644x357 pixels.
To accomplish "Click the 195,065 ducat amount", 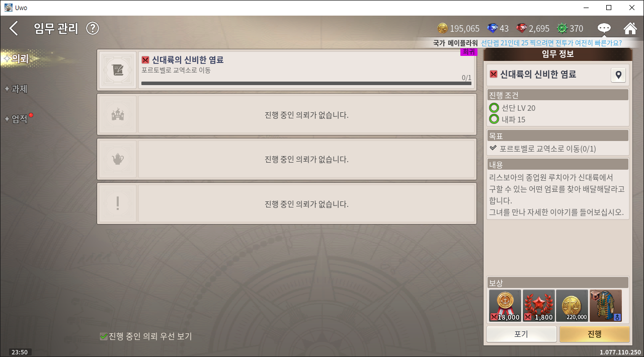I will [x=465, y=29].
